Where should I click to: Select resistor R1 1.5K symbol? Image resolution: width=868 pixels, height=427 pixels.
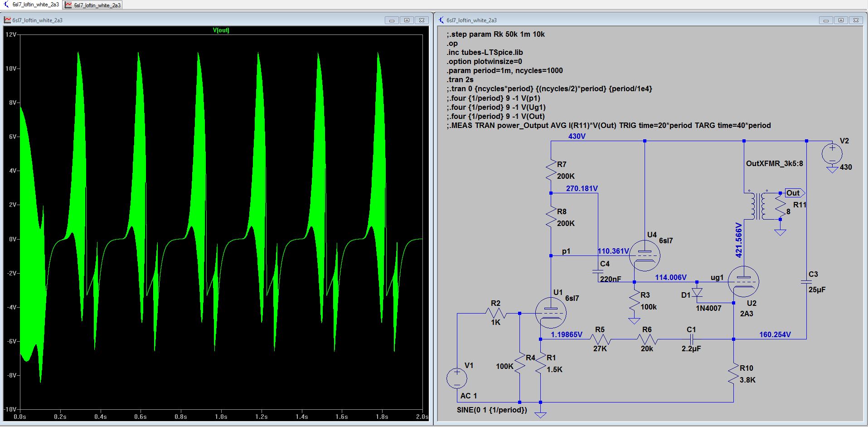click(x=540, y=363)
